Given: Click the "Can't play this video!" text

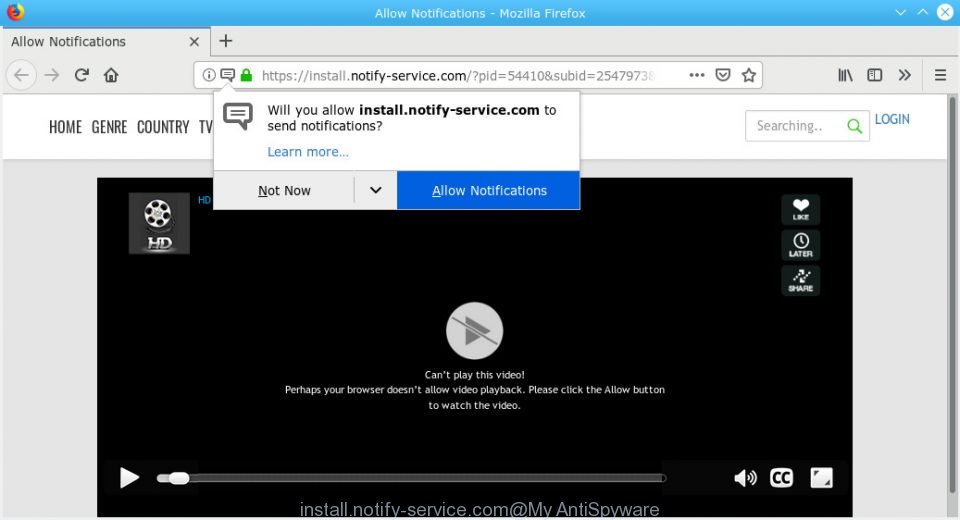Looking at the screenshot, I should 474,375.
